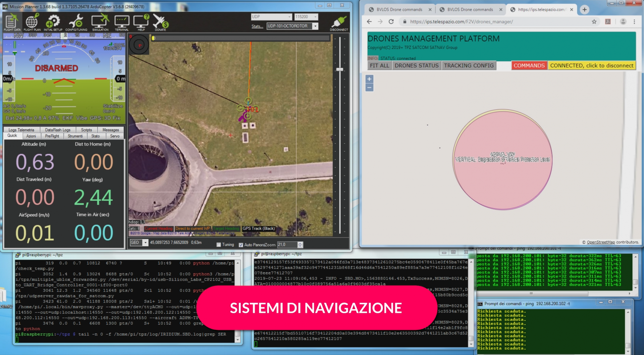Open the Flight Plan screen
The height and width of the screenshot is (355, 644).
tap(32, 22)
